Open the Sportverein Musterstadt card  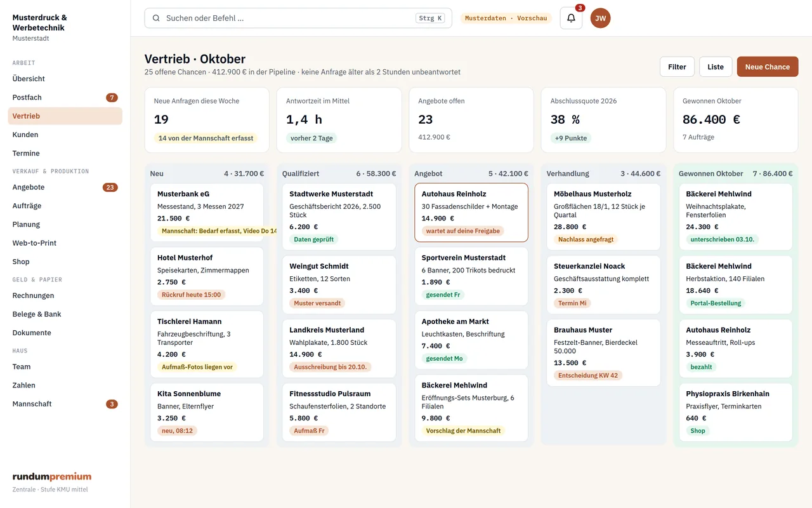(x=471, y=276)
